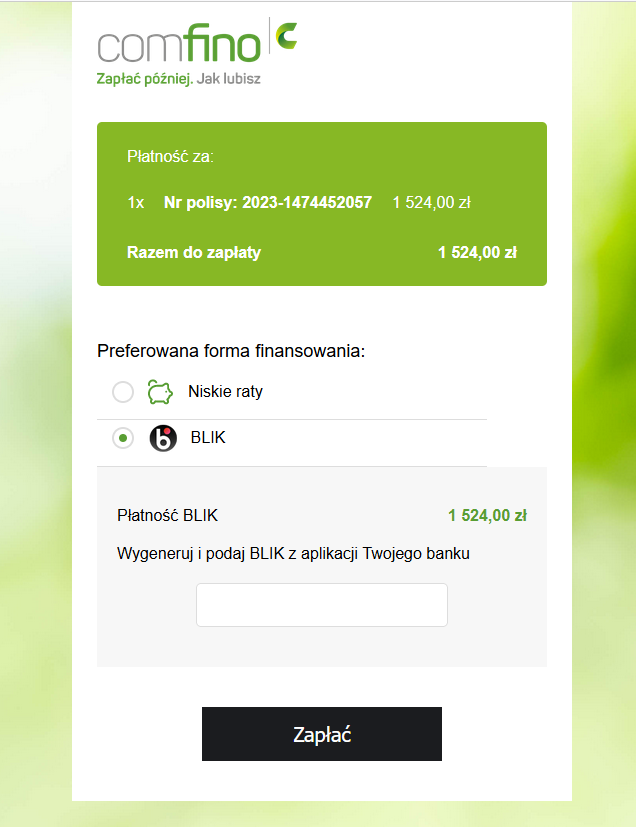
Task: Click the piggy bank icon
Action: (x=160, y=392)
